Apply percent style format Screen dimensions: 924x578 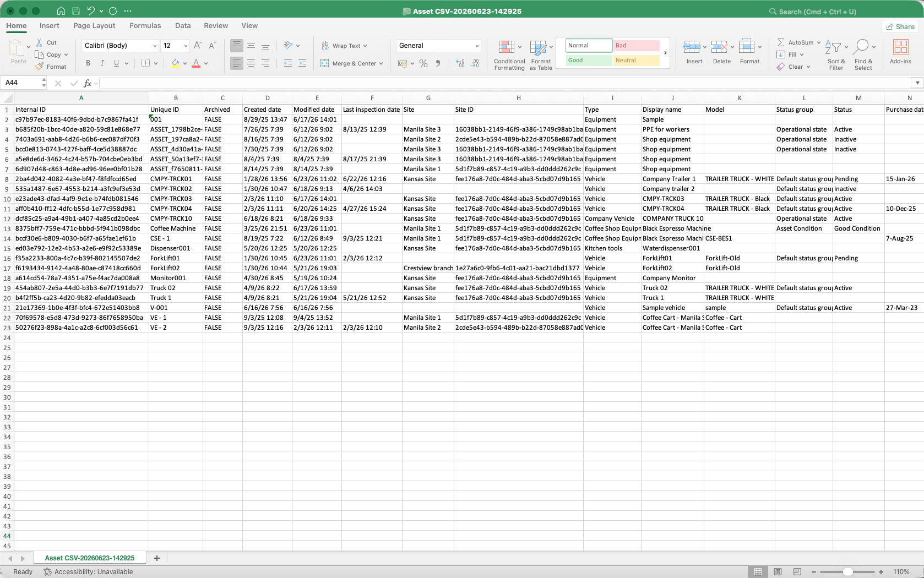(x=423, y=63)
